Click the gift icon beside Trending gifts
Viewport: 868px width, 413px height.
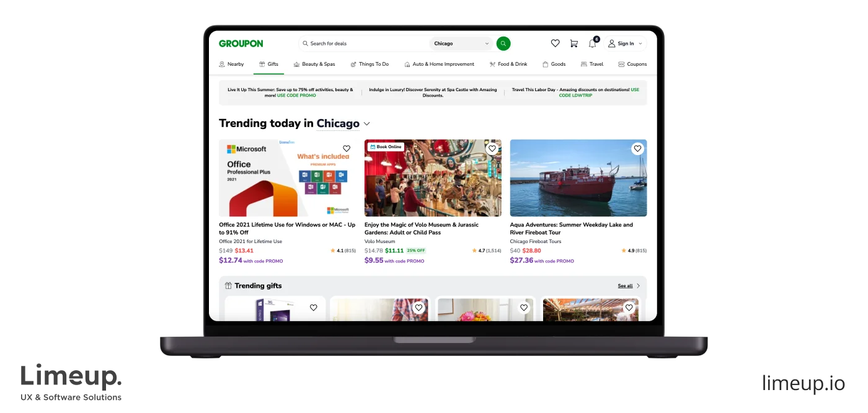click(x=228, y=286)
